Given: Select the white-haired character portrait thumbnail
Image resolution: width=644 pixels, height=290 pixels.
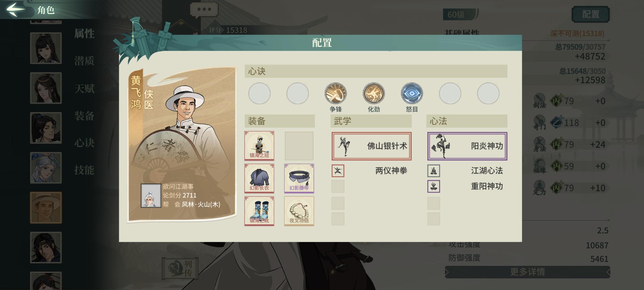Looking at the screenshot, I should 46,168.
